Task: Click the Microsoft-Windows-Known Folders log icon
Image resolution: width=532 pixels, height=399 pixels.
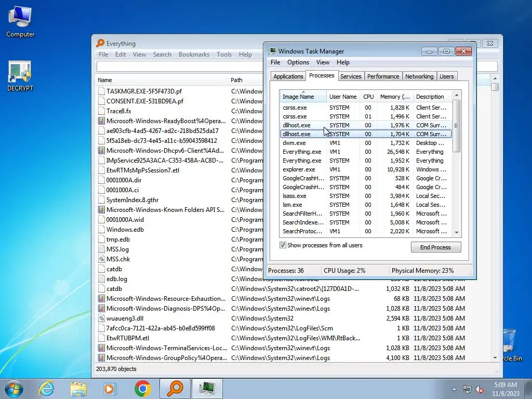Action: point(101,210)
